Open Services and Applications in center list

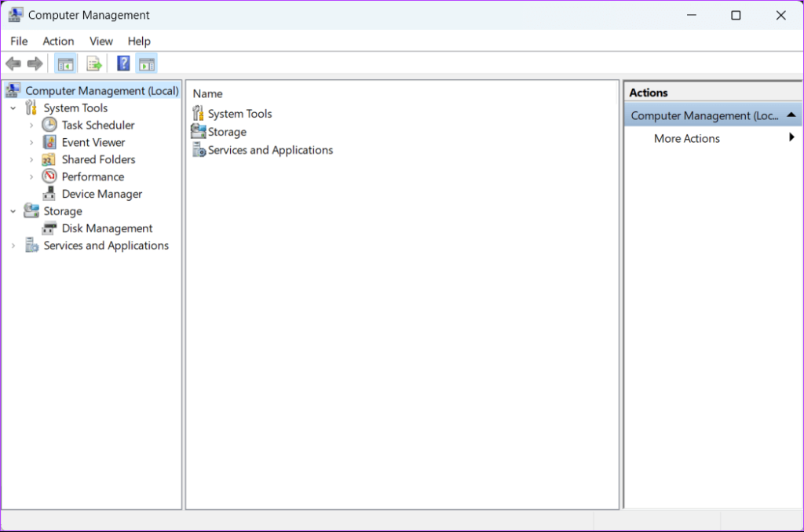[x=270, y=150]
